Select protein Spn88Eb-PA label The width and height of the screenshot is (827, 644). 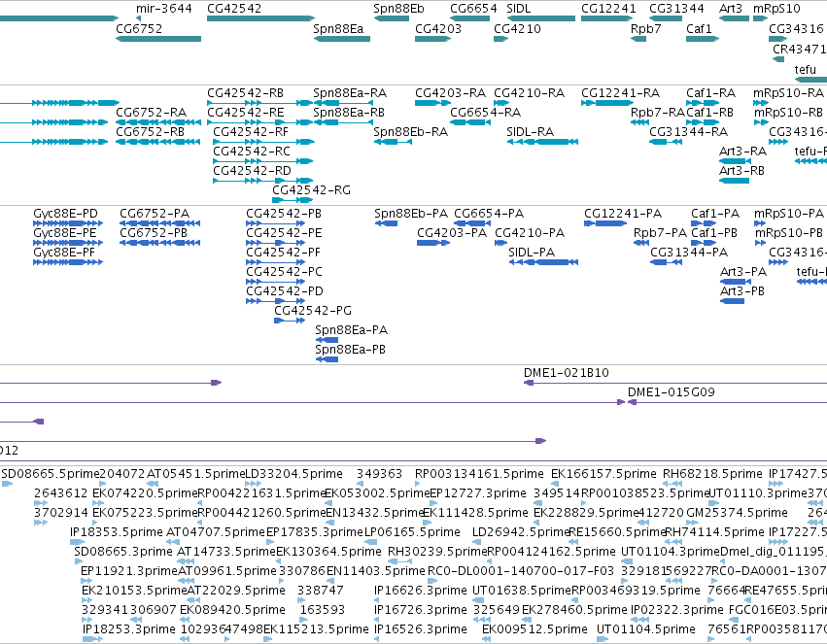pos(411,214)
